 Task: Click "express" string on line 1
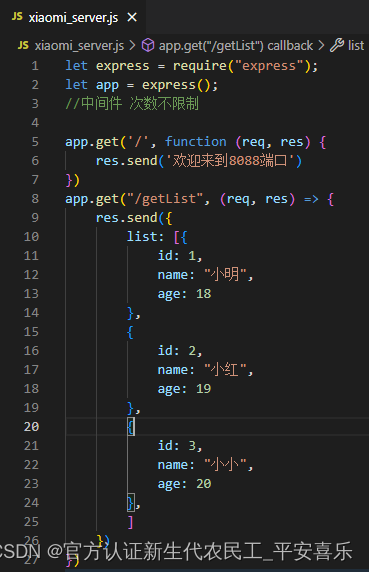pos(269,66)
